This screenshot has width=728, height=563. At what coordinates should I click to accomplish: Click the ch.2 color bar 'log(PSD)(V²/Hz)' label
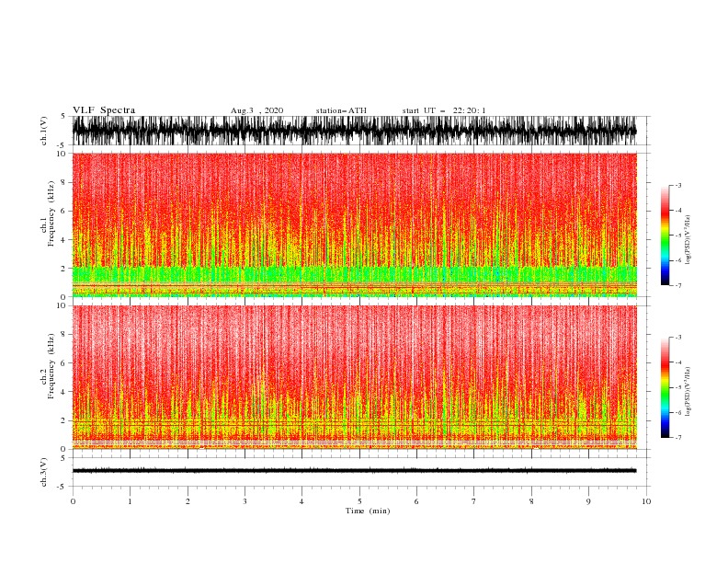tap(688, 392)
